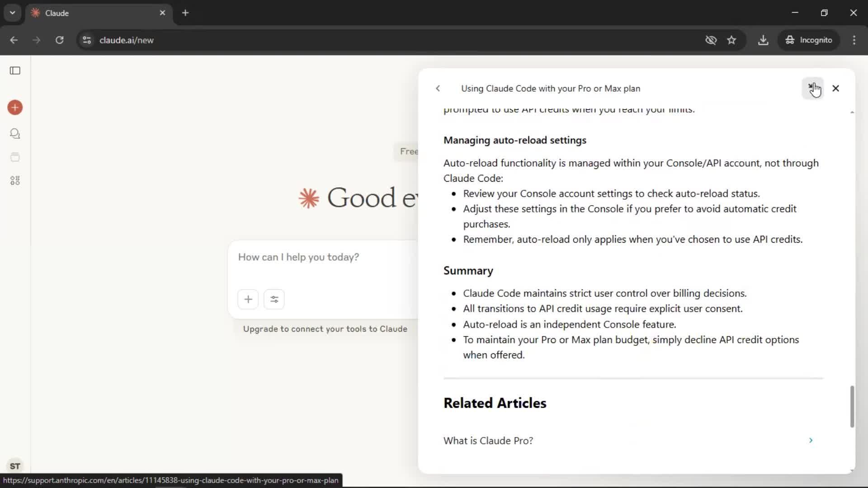Close the help article panel
The width and height of the screenshot is (868, 488).
pos(835,89)
